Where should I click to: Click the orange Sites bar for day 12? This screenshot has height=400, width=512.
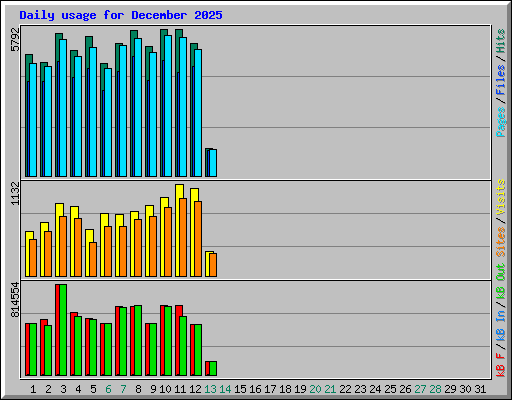coord(198,239)
